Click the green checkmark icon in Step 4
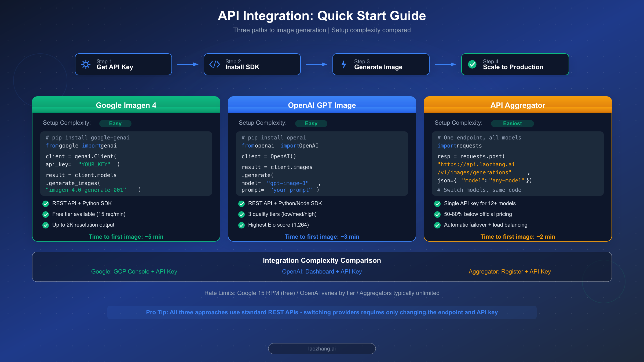The width and height of the screenshot is (644, 362). (x=472, y=64)
